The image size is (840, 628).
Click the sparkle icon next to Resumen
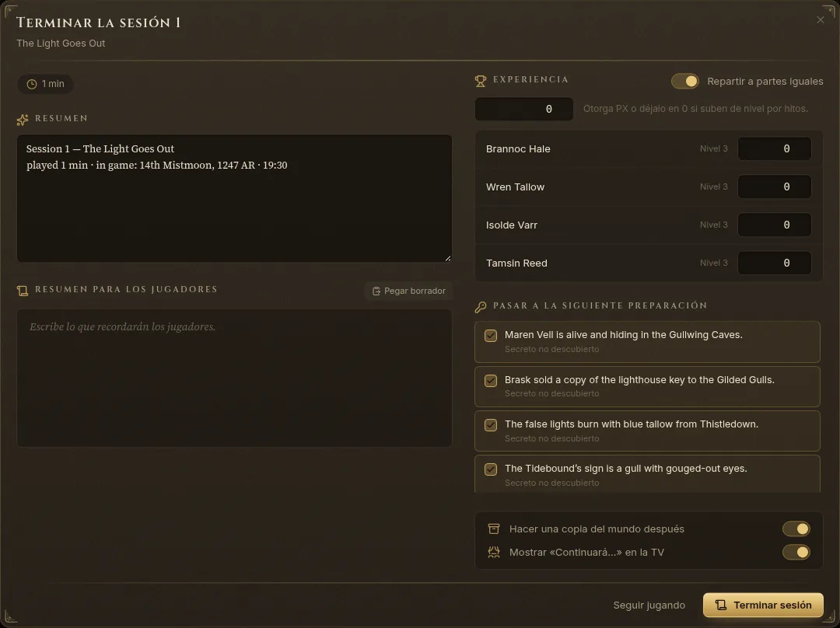23,120
